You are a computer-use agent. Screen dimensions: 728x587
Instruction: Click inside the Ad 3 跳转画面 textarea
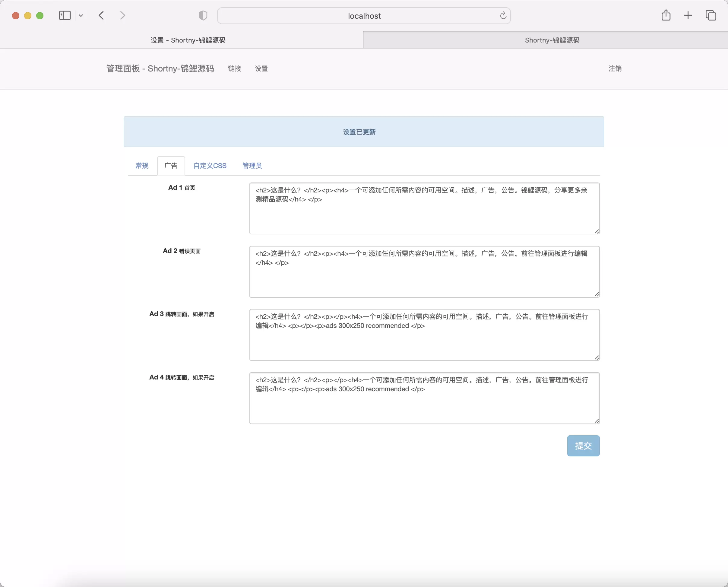(x=424, y=335)
